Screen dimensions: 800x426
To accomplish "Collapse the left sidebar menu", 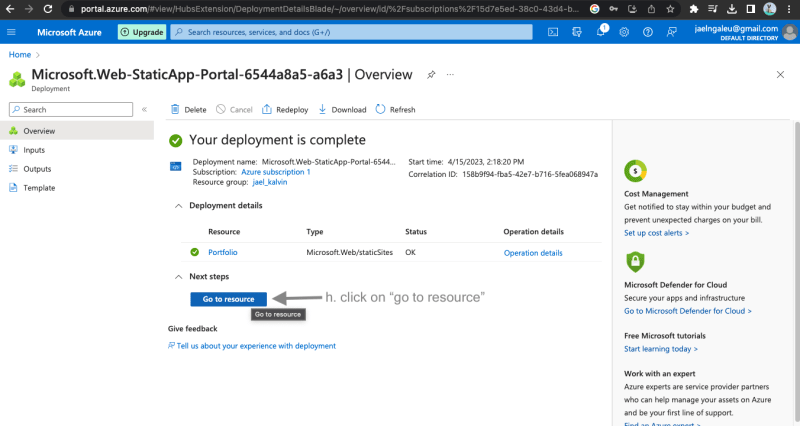I will [x=144, y=109].
